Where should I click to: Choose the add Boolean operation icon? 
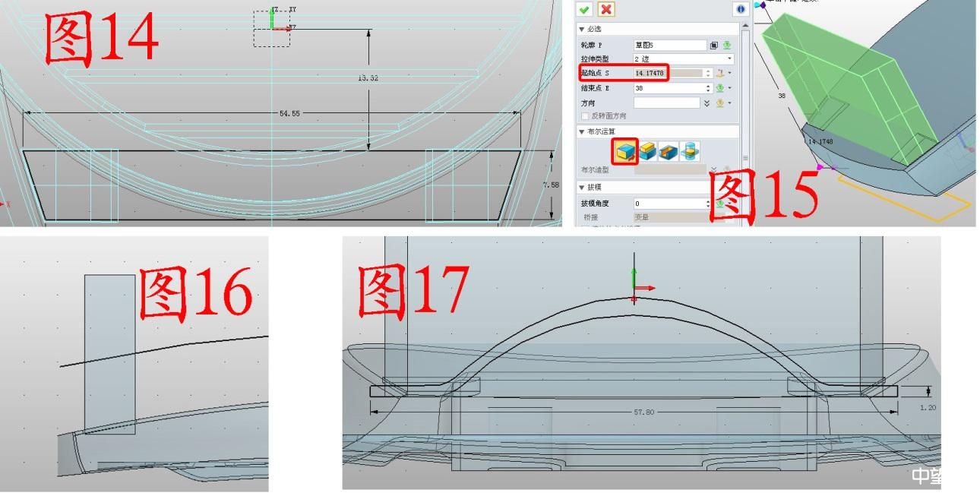click(x=647, y=151)
